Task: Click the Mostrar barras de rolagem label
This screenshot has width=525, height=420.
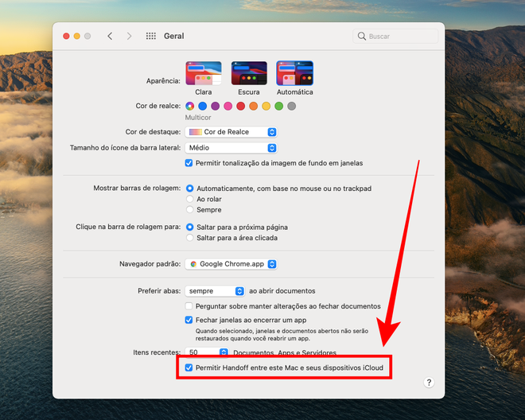Action: pos(137,189)
